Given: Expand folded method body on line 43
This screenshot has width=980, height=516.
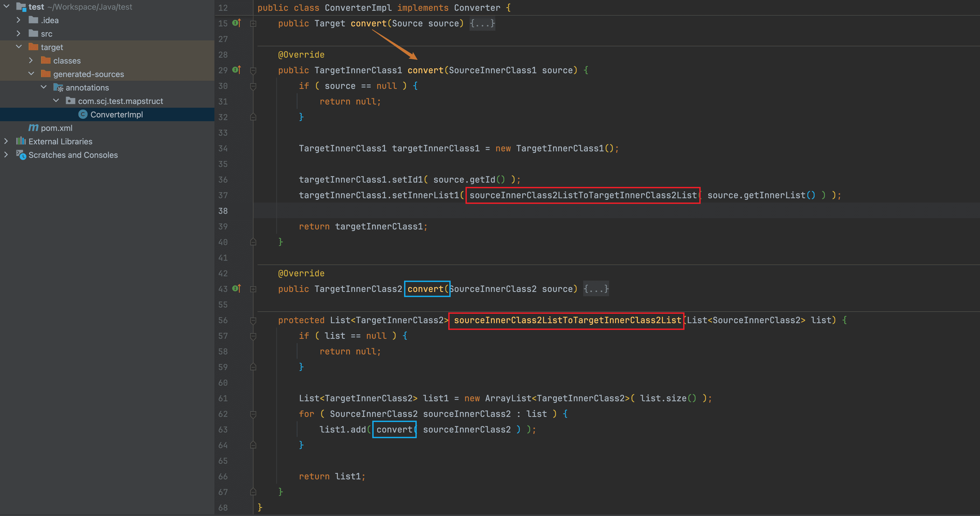Looking at the screenshot, I should pos(253,289).
